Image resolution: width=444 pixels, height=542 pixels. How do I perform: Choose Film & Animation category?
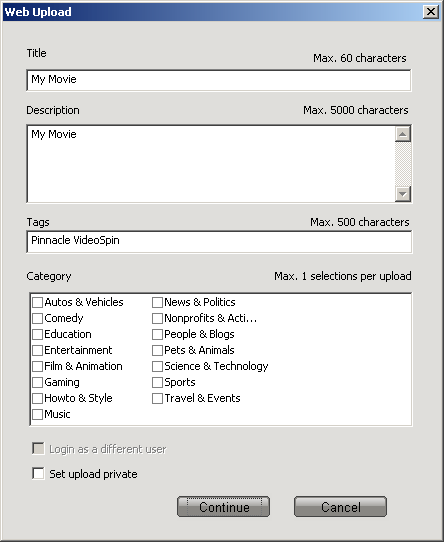(37, 366)
